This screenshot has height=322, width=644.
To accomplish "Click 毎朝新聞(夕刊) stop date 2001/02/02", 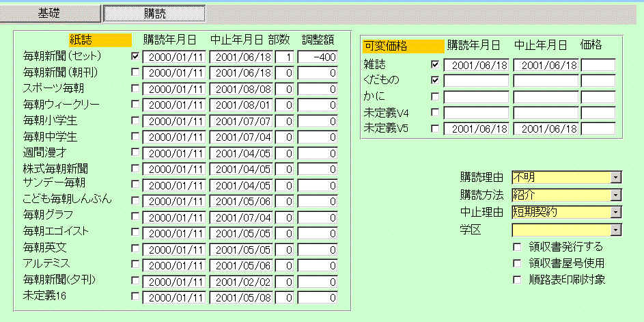I will pos(241,282).
